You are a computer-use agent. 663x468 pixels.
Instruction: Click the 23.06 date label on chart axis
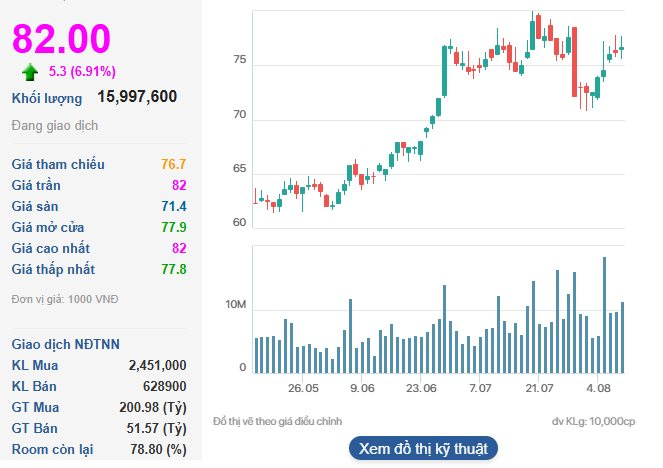pyautogui.click(x=422, y=387)
